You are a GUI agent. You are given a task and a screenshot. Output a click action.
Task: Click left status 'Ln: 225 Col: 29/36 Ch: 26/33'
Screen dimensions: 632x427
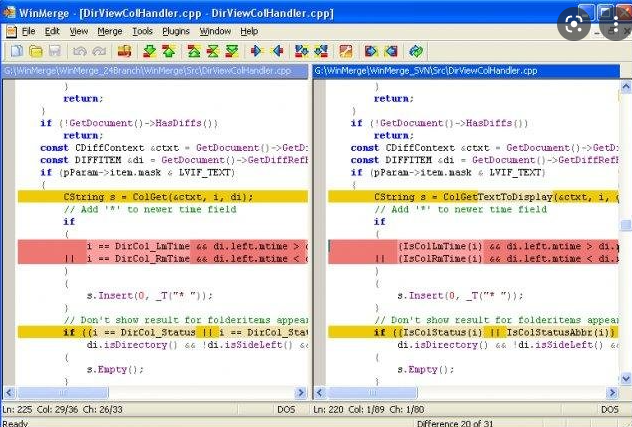point(62,410)
